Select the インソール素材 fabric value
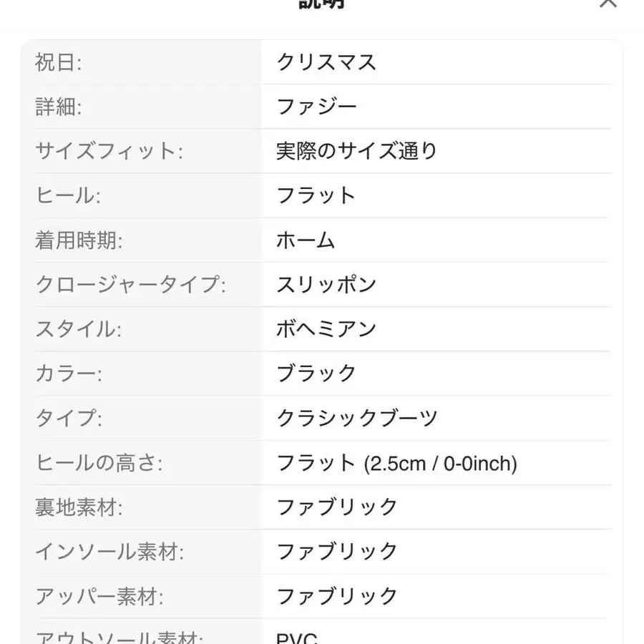This screenshot has width=644, height=644. tap(336, 552)
